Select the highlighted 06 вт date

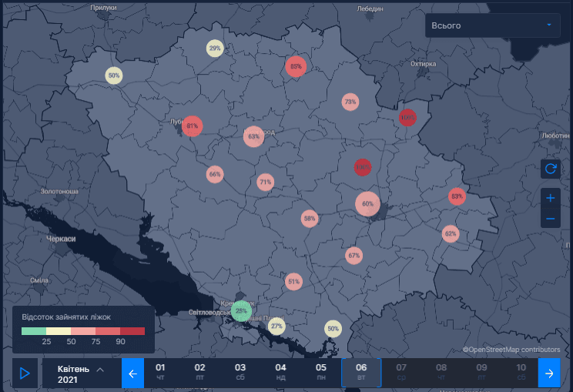pos(361,373)
